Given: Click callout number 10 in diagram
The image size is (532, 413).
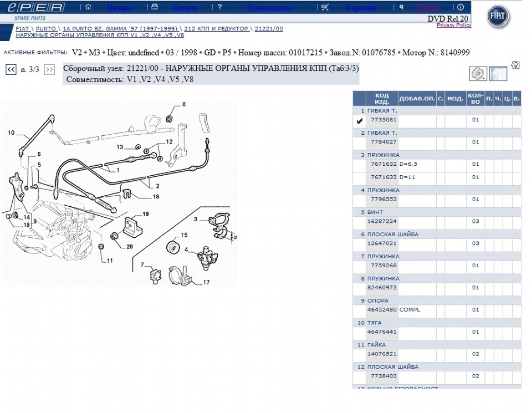Looking at the screenshot, I should 11,132.
